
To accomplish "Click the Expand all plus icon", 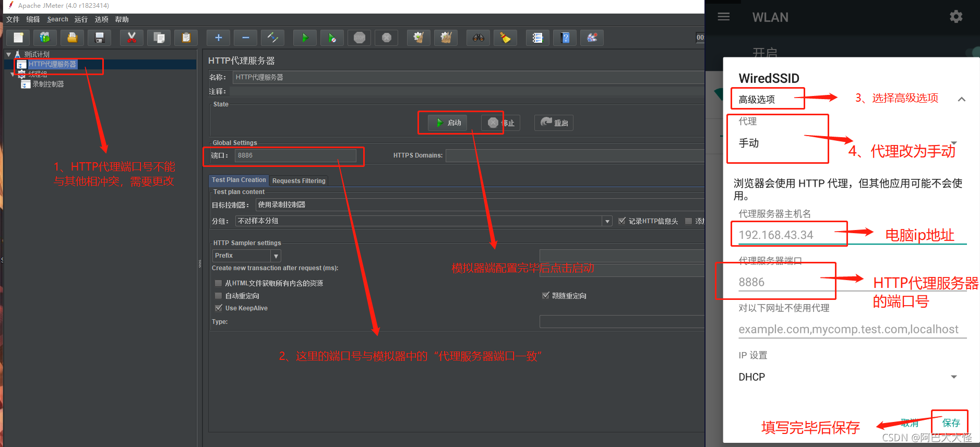I will (219, 38).
